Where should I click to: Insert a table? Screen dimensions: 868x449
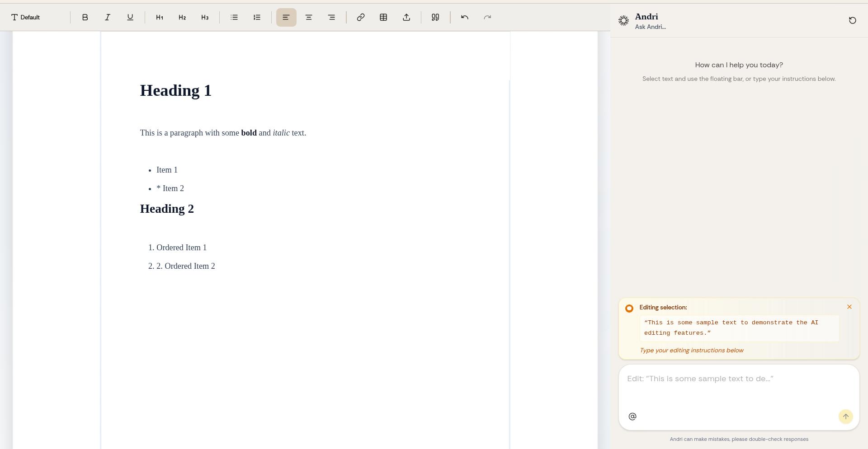(x=383, y=17)
